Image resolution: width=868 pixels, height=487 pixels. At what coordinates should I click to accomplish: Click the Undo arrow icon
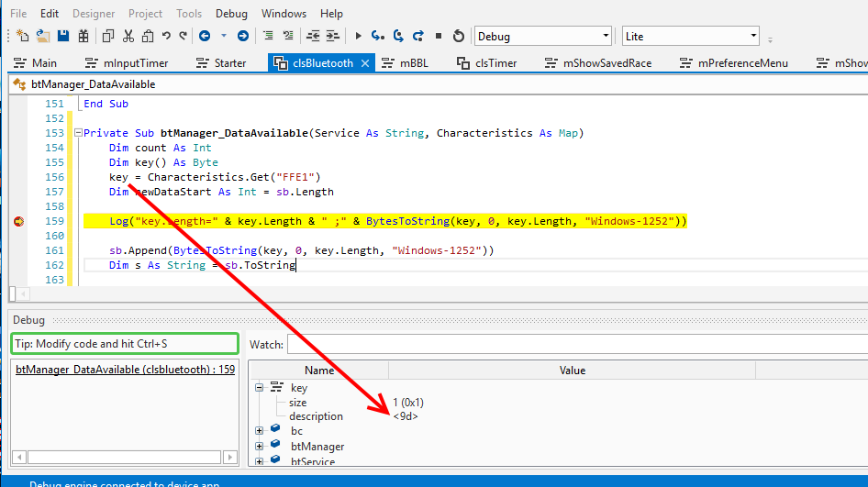click(x=166, y=36)
